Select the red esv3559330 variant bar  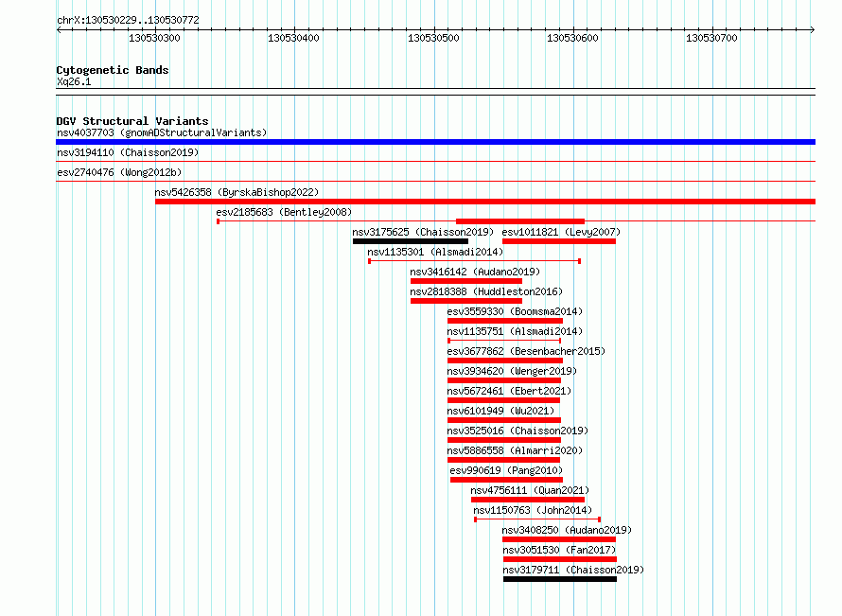[x=505, y=321]
